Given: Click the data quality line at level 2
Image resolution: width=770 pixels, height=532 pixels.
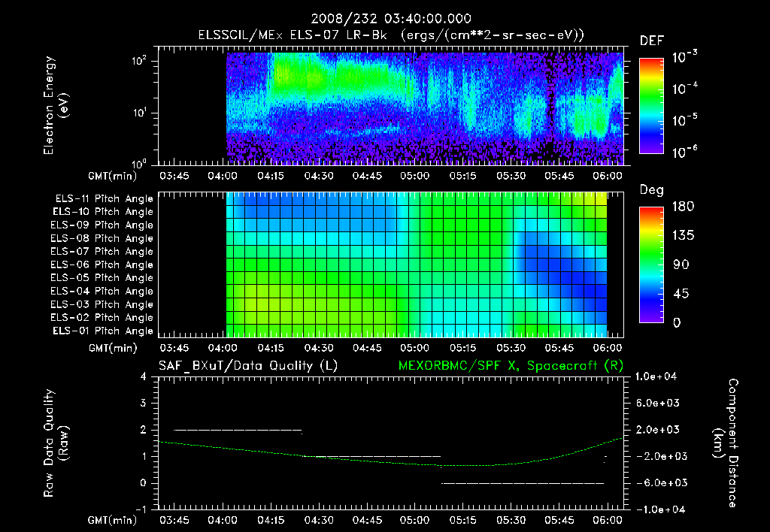Looking at the screenshot, I should pyautogui.click(x=238, y=430).
